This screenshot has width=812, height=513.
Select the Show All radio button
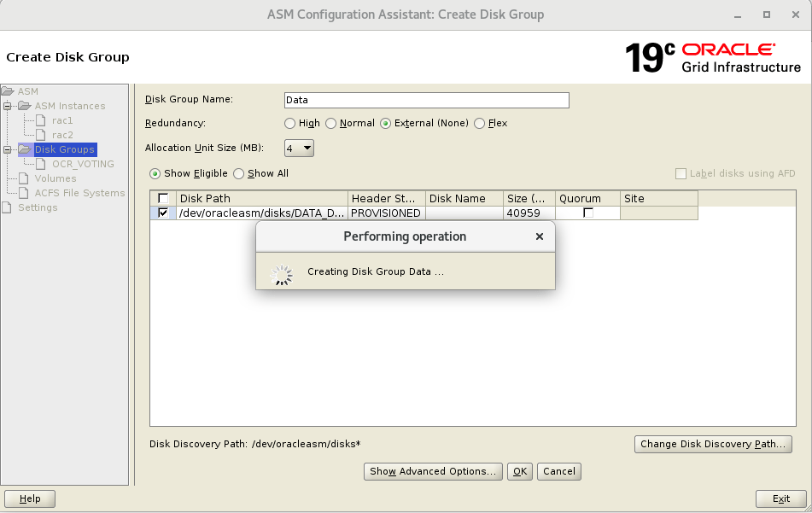pos(239,173)
